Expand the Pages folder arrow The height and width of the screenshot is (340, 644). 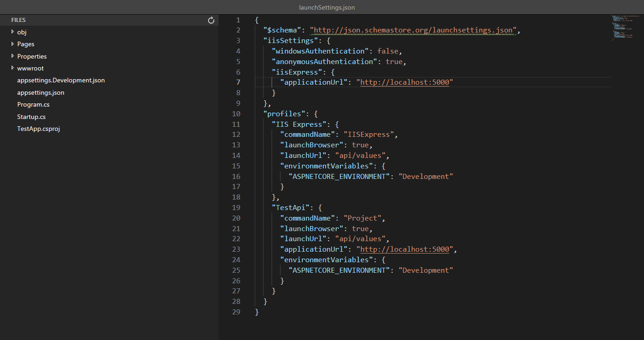coord(13,44)
